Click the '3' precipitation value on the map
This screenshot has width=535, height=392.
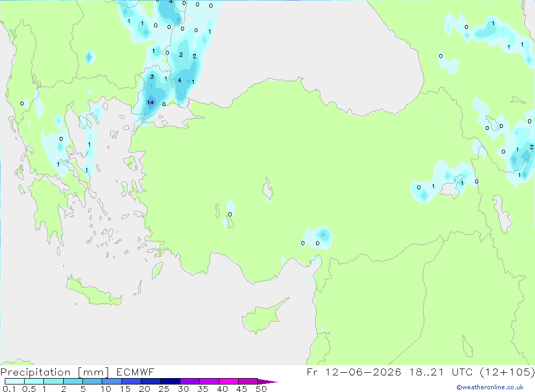click(152, 77)
